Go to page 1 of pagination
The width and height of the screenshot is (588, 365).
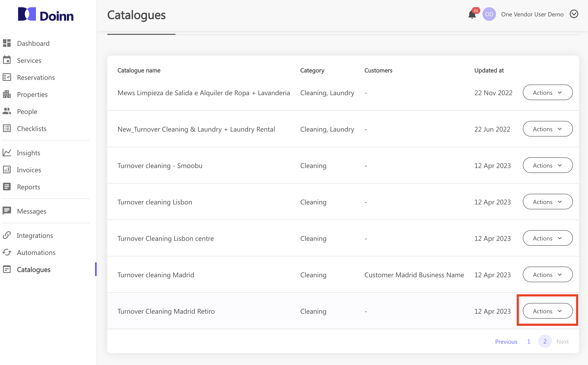pos(529,342)
